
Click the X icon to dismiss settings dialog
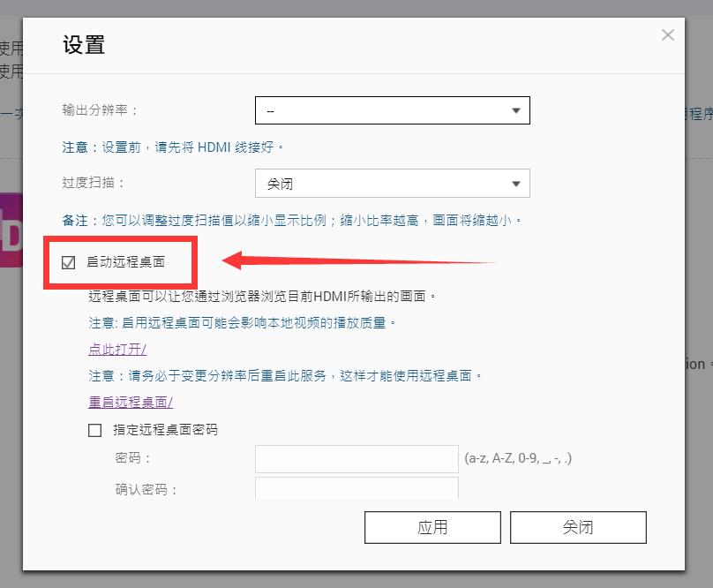coord(667,34)
